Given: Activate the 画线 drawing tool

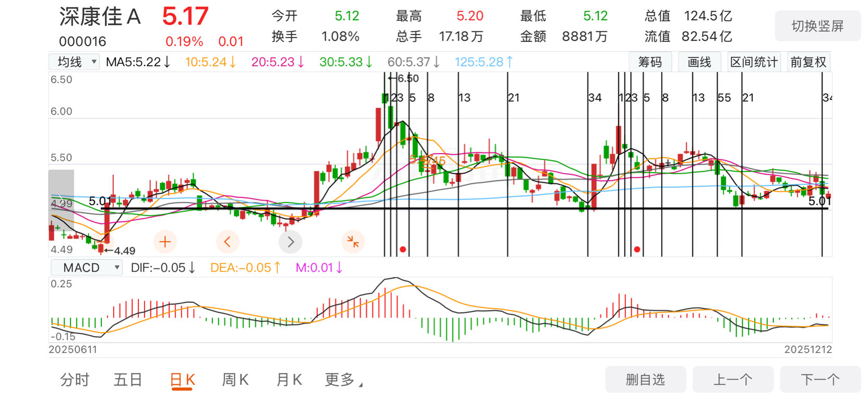Looking at the screenshot, I should click(699, 62).
